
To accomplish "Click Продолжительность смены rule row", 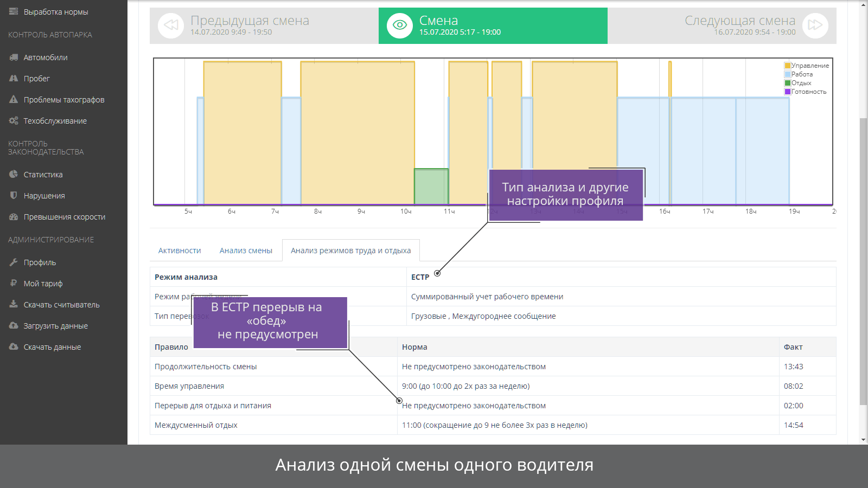I will 493,367.
